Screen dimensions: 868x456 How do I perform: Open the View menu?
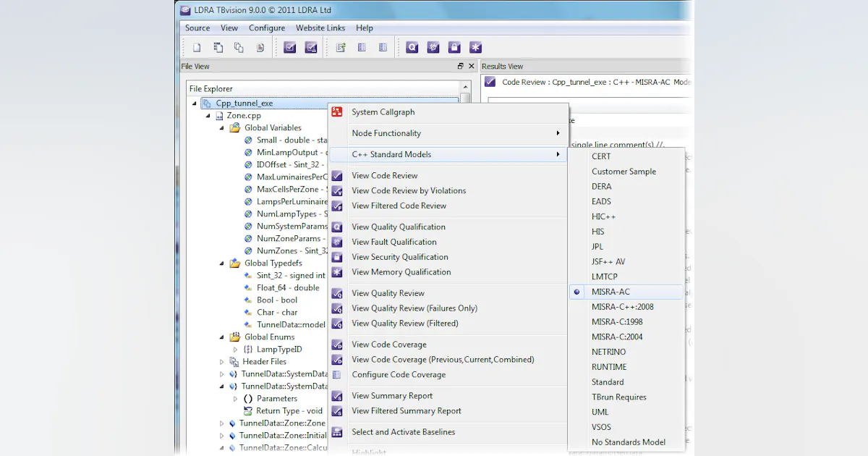pyautogui.click(x=229, y=28)
